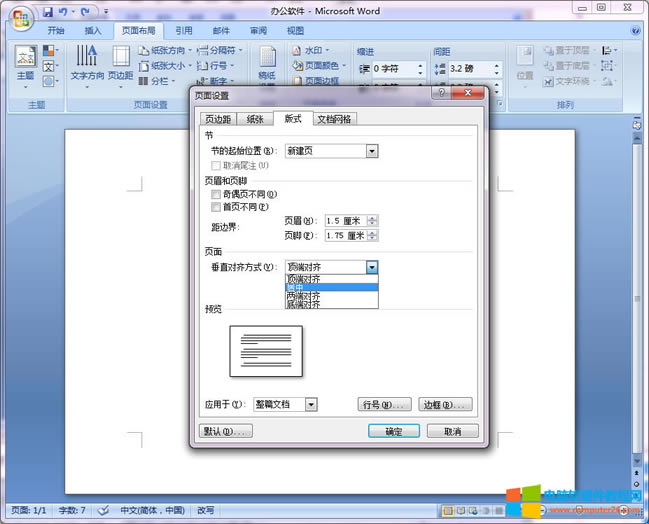Click the Undo arrow icon
649x524 pixels.
click(63, 12)
